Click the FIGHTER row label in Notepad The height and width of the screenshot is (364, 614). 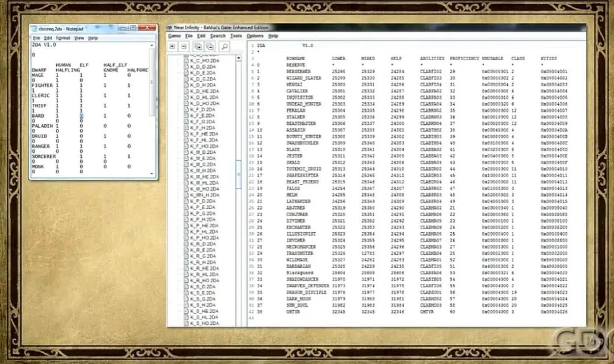coord(42,85)
